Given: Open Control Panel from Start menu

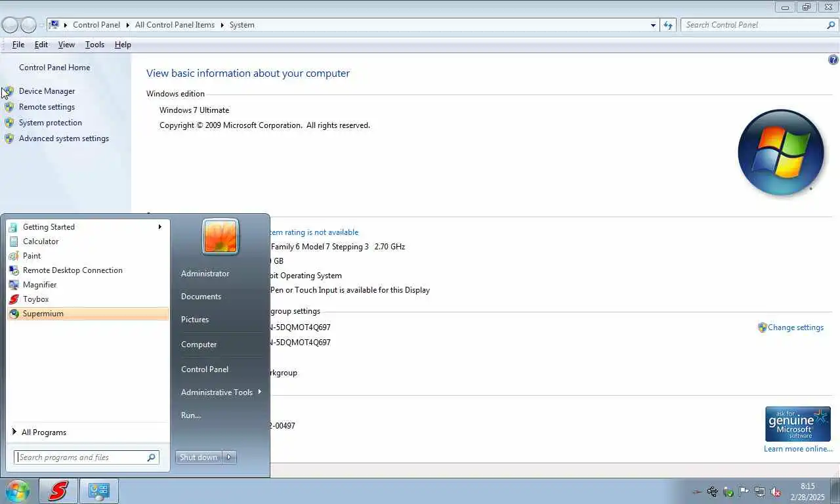Looking at the screenshot, I should (x=205, y=369).
